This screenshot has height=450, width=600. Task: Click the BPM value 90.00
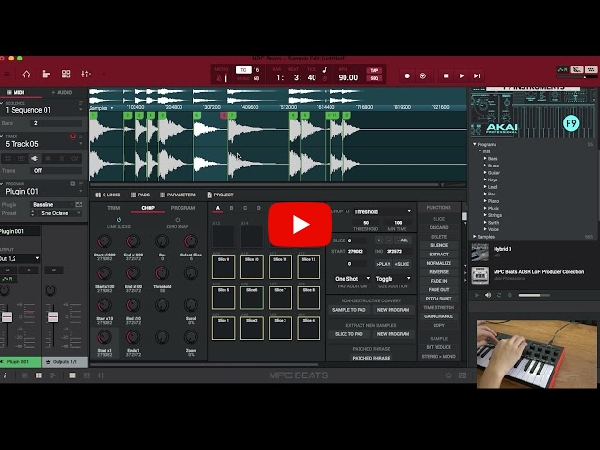click(348, 78)
